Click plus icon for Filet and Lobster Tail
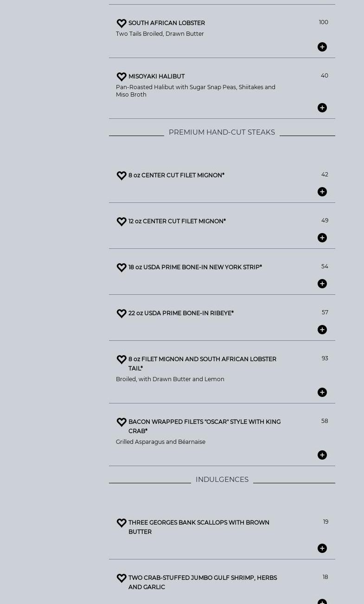Viewport: 364px width, 604px height. click(x=322, y=392)
